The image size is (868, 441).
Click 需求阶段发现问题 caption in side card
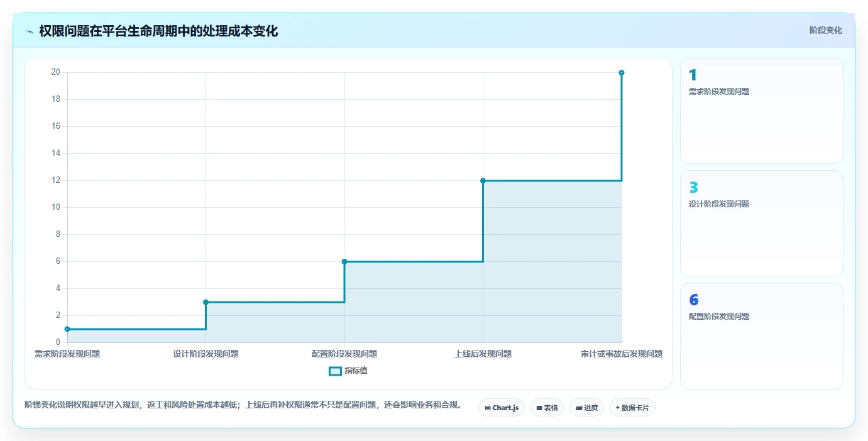[719, 91]
